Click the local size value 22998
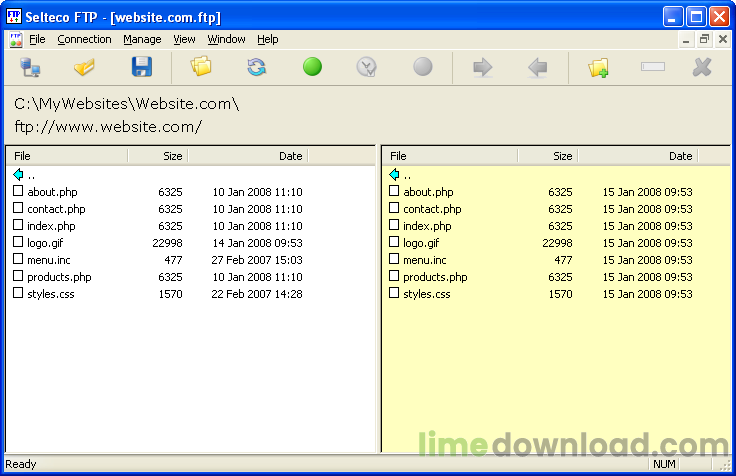The height and width of the screenshot is (476, 736). tap(168, 243)
